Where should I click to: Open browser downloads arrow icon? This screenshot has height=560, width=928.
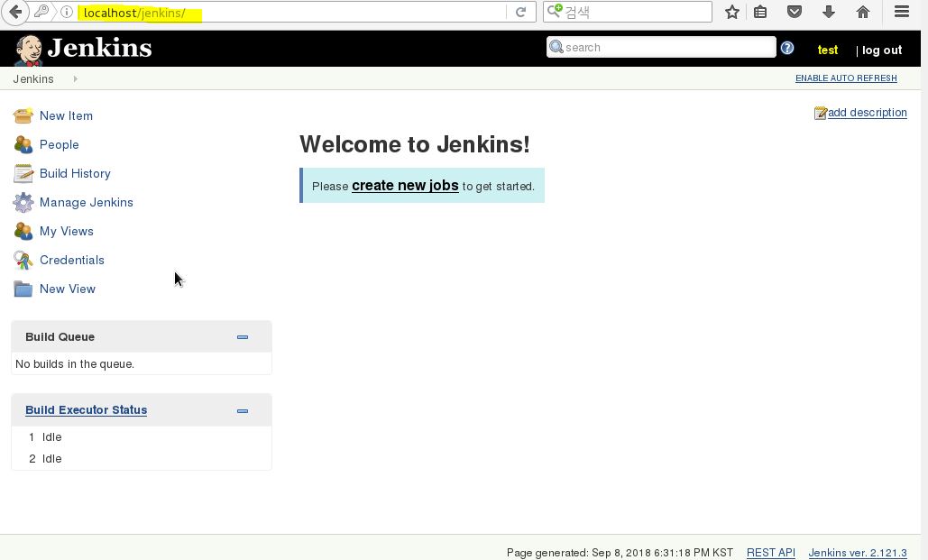coord(829,12)
